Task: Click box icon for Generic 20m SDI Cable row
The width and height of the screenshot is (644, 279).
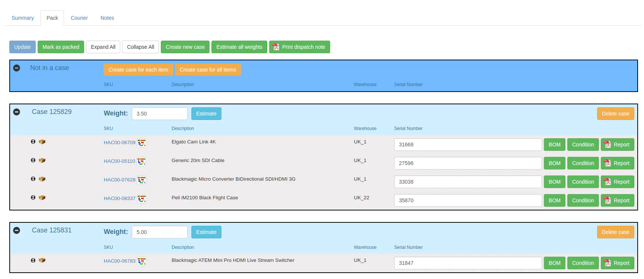Action: coord(42,160)
